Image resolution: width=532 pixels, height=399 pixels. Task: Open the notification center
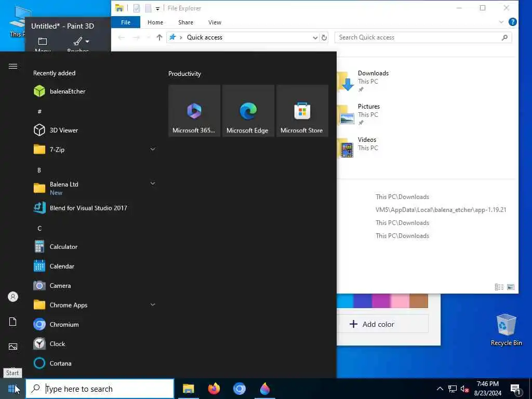point(516,389)
